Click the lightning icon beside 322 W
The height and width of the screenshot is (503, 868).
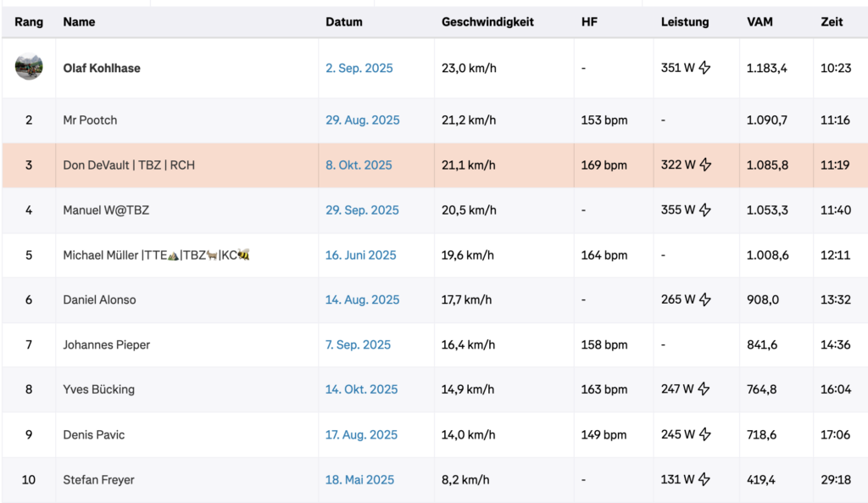pyautogui.click(x=704, y=165)
